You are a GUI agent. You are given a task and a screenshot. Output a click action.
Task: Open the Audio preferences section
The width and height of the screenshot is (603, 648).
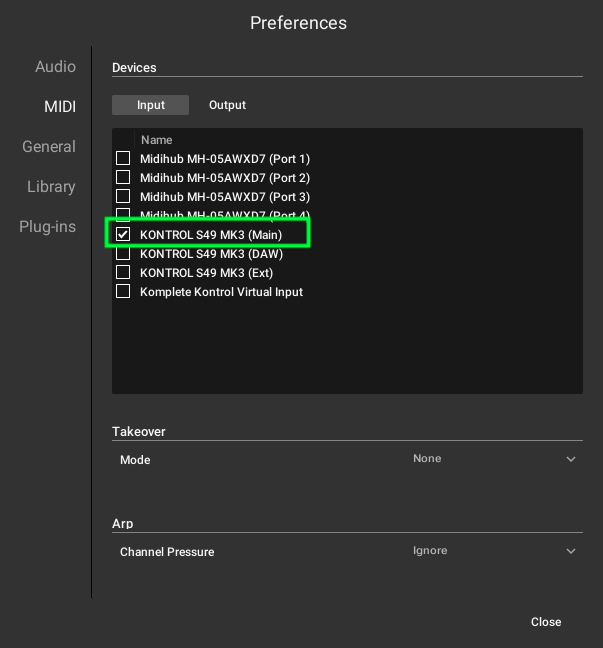(x=55, y=67)
